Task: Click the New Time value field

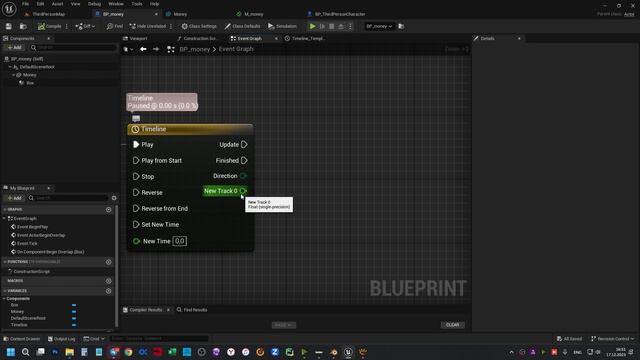Action: click(x=180, y=241)
